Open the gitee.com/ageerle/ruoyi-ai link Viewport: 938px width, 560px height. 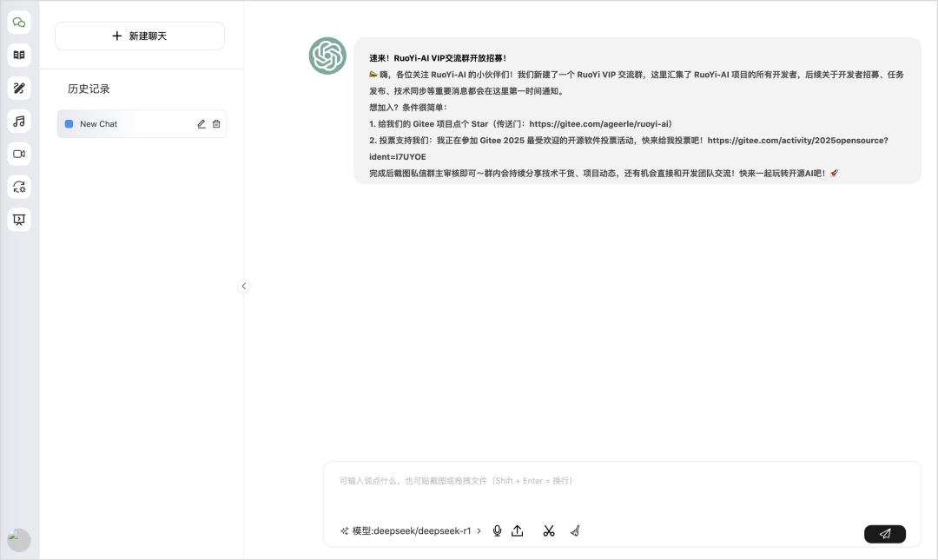pyautogui.click(x=599, y=124)
